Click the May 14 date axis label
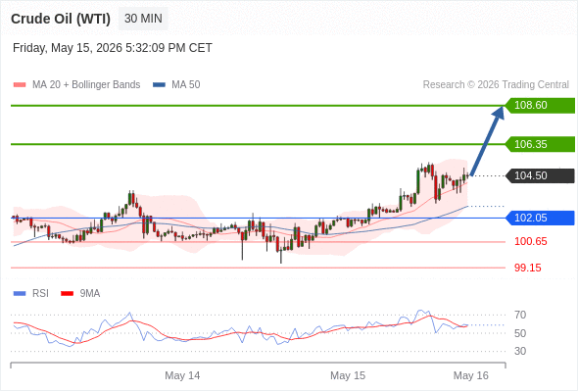Image resolution: width=578 pixels, height=392 pixels. (182, 375)
